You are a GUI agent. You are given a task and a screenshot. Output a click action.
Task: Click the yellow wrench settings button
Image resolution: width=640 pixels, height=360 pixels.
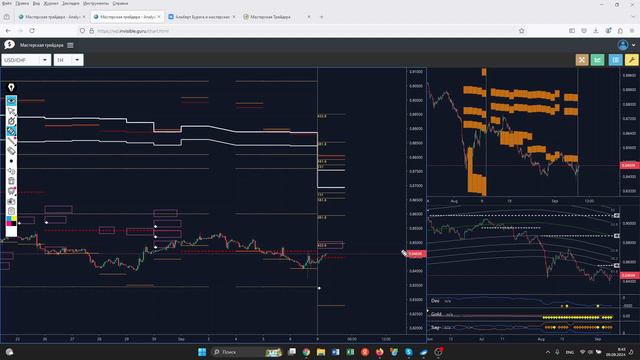[x=631, y=60]
